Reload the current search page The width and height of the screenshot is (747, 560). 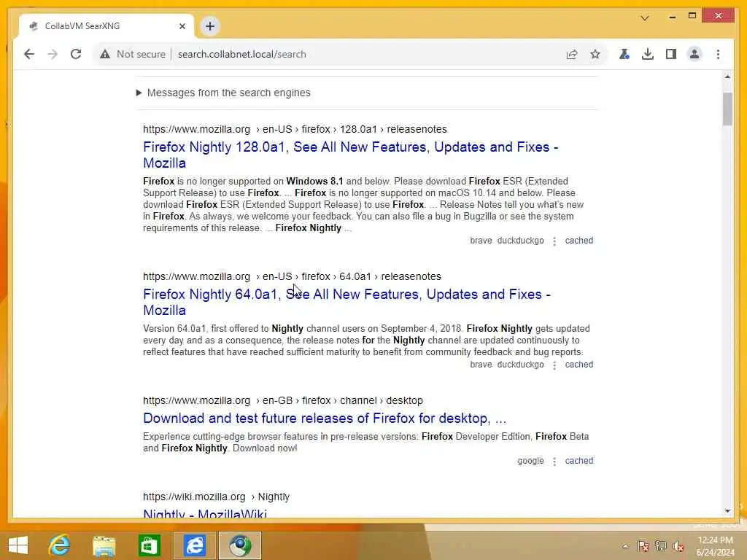pos(76,54)
